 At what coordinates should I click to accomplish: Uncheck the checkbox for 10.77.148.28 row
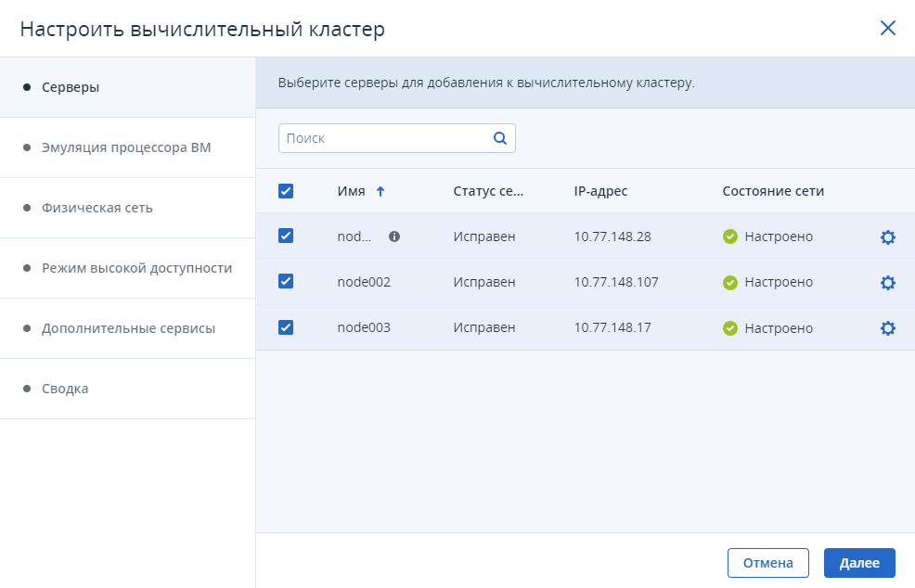pos(286,236)
